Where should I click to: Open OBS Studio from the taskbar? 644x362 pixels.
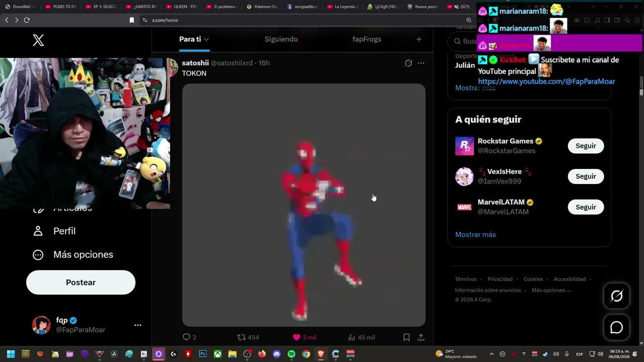[x=247, y=354]
